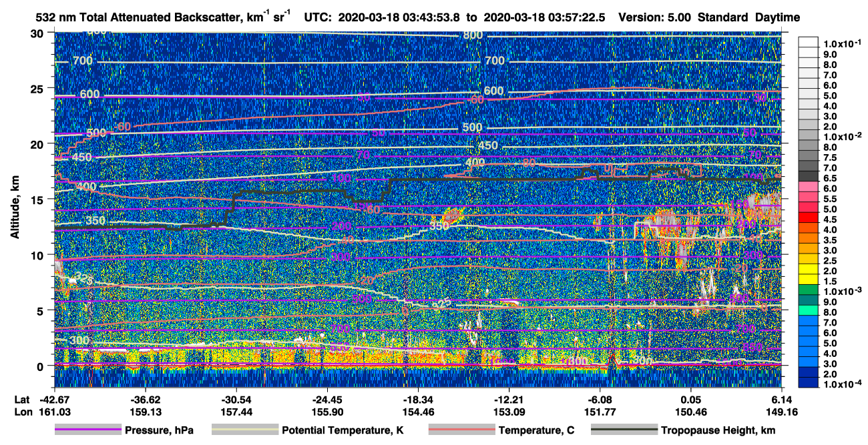Click the latitude value -12.21
The height and width of the screenshot is (445, 868).
tap(509, 399)
